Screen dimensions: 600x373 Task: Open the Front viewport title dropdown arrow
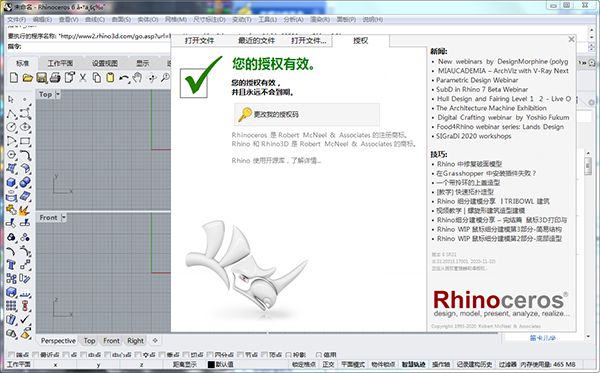point(64,217)
